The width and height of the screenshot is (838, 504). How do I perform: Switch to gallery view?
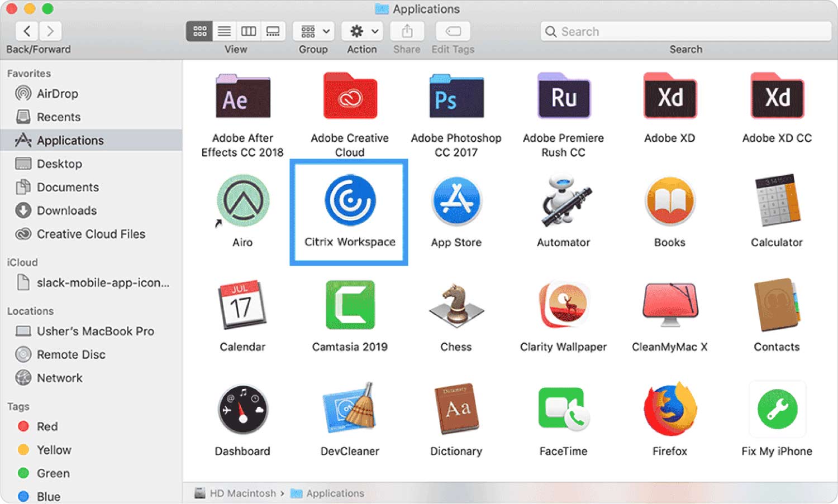[x=273, y=31]
